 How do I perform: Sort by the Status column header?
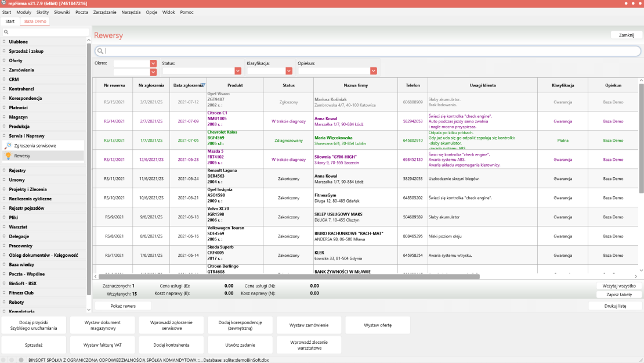click(288, 85)
